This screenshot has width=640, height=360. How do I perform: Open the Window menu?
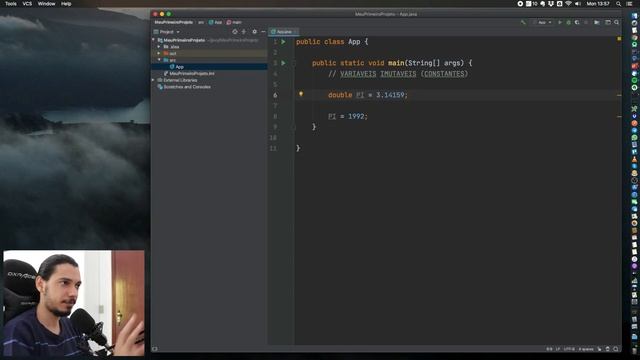[46, 4]
